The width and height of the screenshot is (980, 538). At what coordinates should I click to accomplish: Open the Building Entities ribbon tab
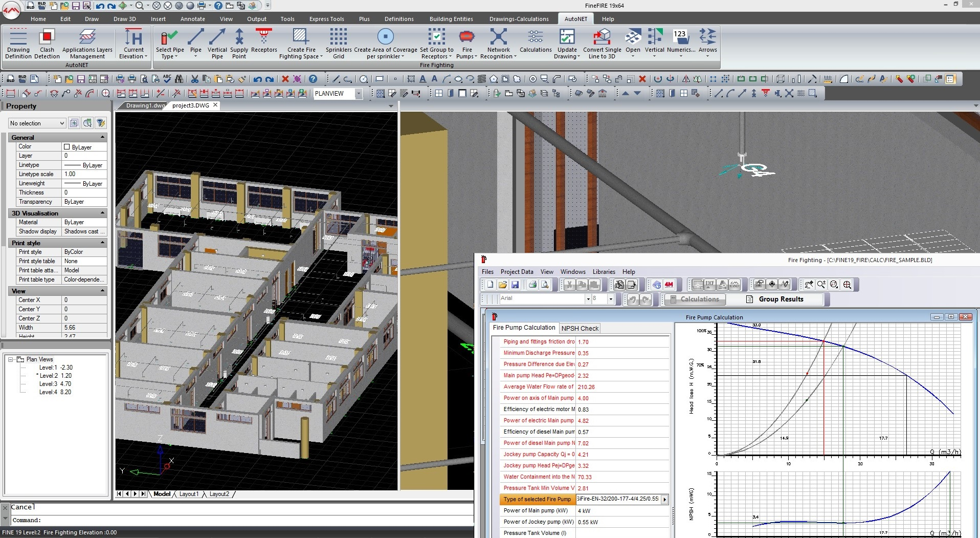pos(451,19)
